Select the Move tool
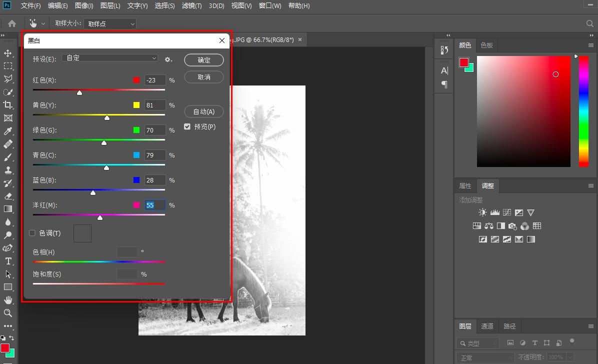This screenshot has width=598, height=364. [x=8, y=53]
